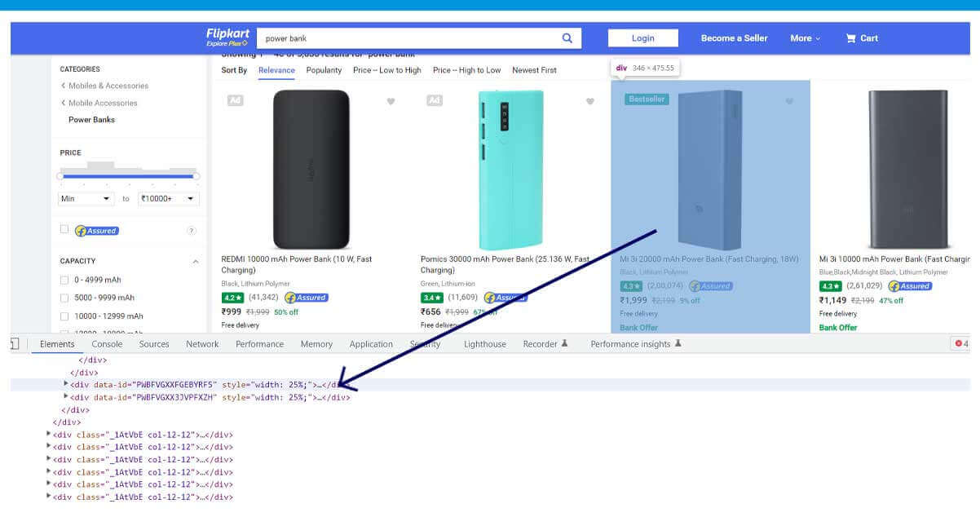Click the Login button
Viewport: 980px width, 517px height.
click(x=643, y=38)
